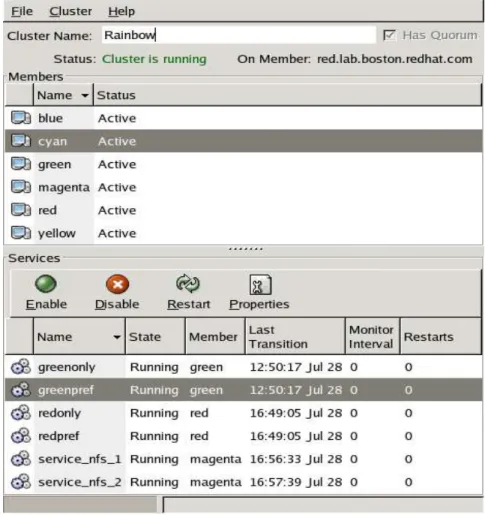Open sort arrow on Members Name column
The width and height of the screenshot is (485, 515).
pos(85,95)
